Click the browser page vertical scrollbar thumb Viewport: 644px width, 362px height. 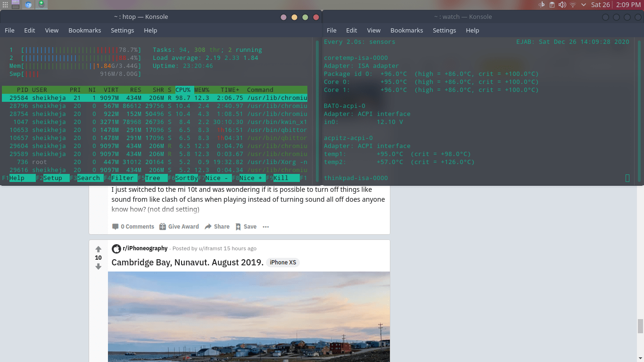point(640,326)
